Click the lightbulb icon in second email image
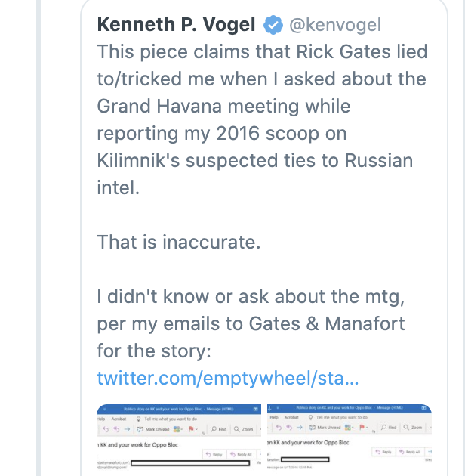 coord(310,417)
